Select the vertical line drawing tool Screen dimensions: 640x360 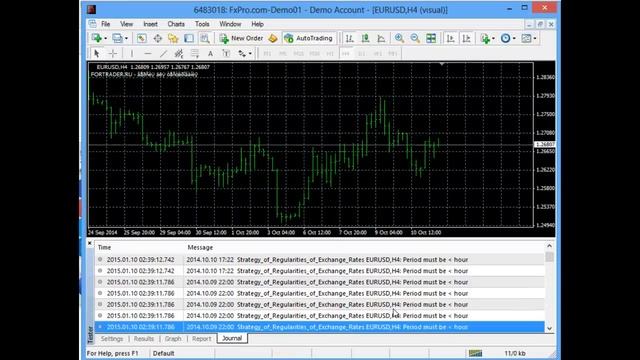click(x=131, y=53)
